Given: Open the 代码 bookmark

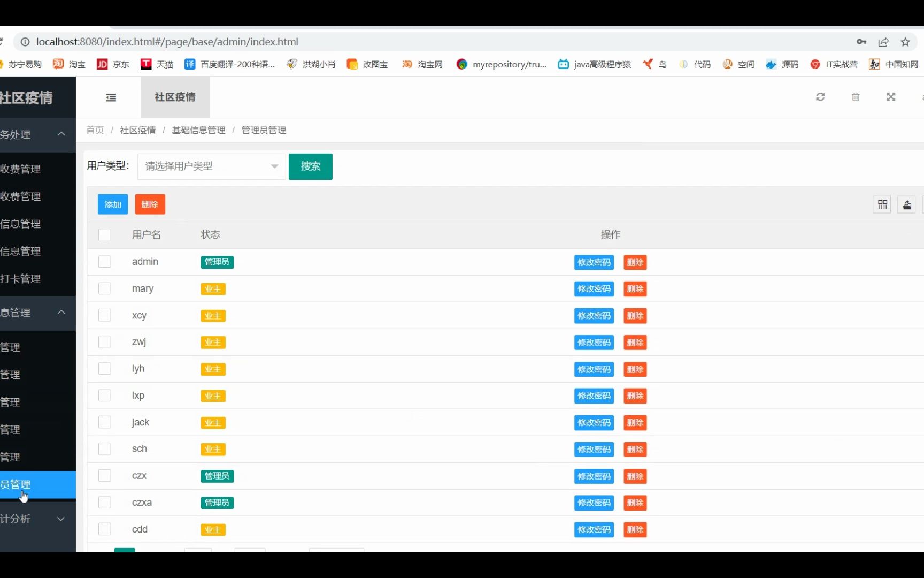Looking at the screenshot, I should tap(695, 64).
